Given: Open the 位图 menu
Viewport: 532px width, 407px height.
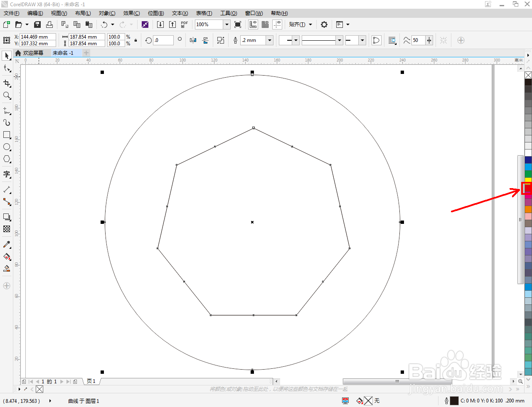Looking at the screenshot, I should 156,13.
